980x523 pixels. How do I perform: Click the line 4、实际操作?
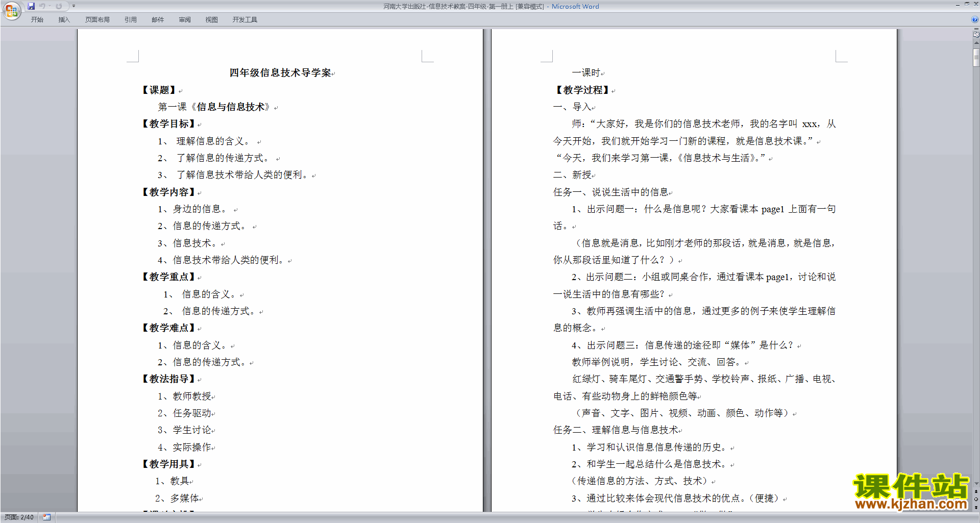185,447
